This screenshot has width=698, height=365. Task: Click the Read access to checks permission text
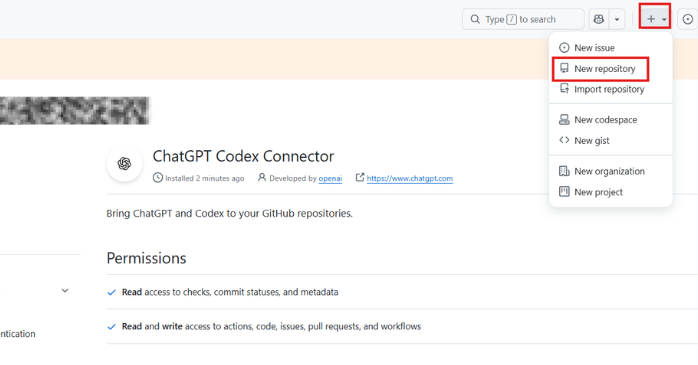(230, 292)
